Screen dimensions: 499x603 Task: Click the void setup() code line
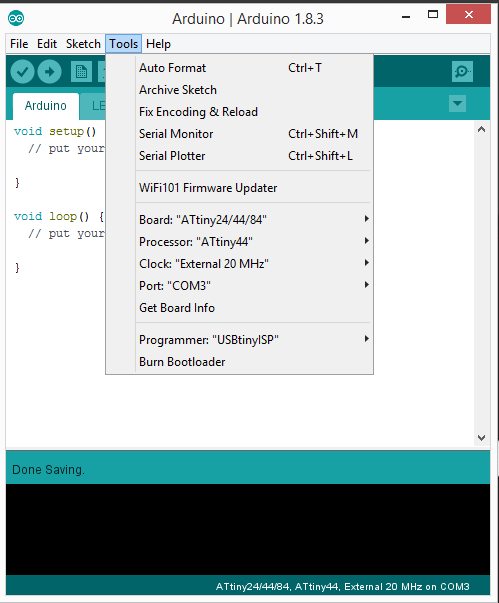click(55, 132)
